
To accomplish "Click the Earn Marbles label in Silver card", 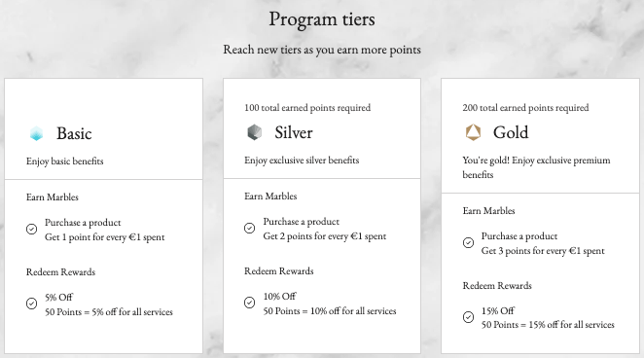I will pyautogui.click(x=270, y=197).
